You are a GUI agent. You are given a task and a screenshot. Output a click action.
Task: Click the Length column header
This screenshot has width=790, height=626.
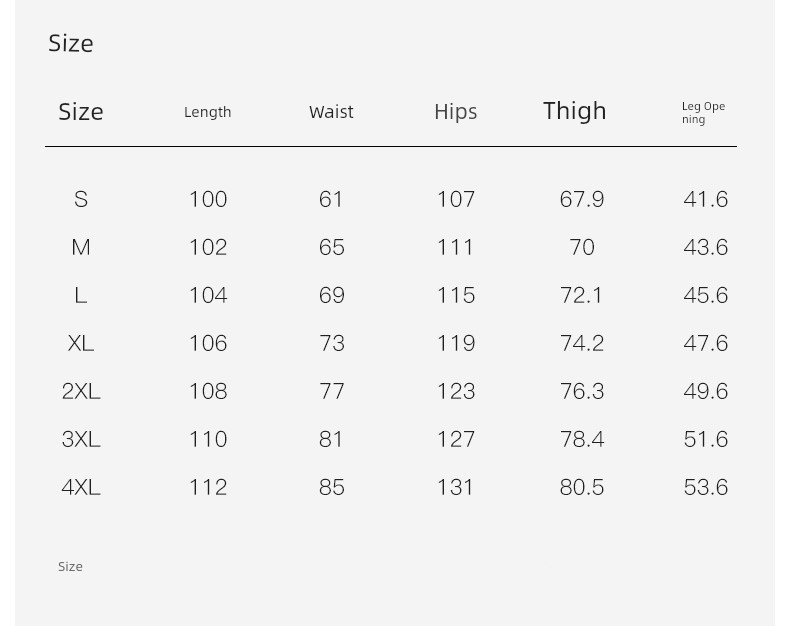tap(208, 112)
